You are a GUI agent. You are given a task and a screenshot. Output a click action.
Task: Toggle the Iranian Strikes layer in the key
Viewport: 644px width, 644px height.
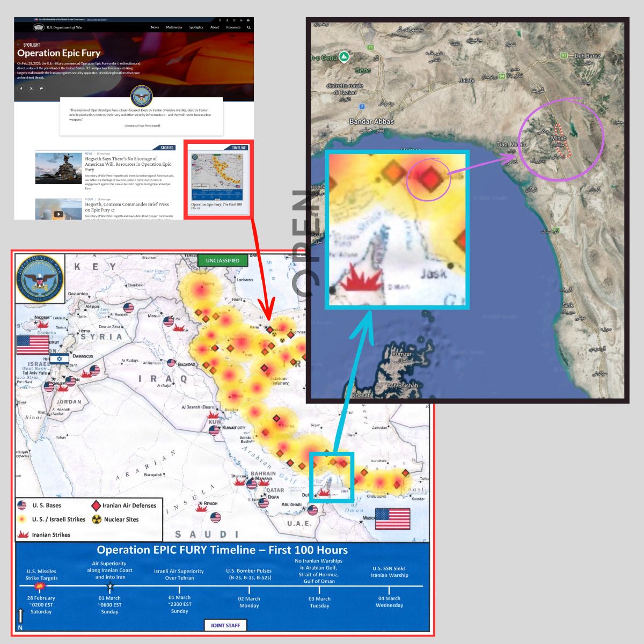point(23,535)
